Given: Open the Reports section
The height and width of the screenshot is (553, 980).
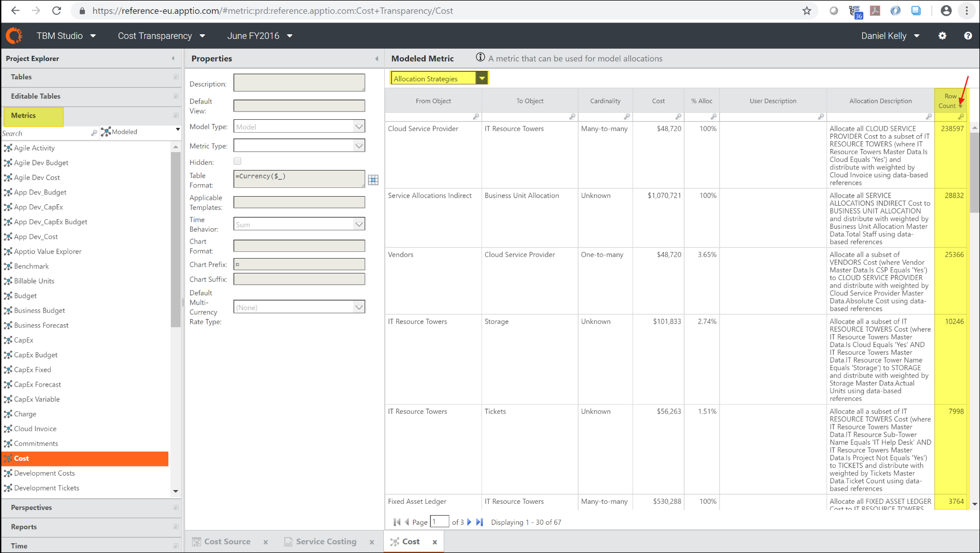Looking at the screenshot, I should [91, 527].
